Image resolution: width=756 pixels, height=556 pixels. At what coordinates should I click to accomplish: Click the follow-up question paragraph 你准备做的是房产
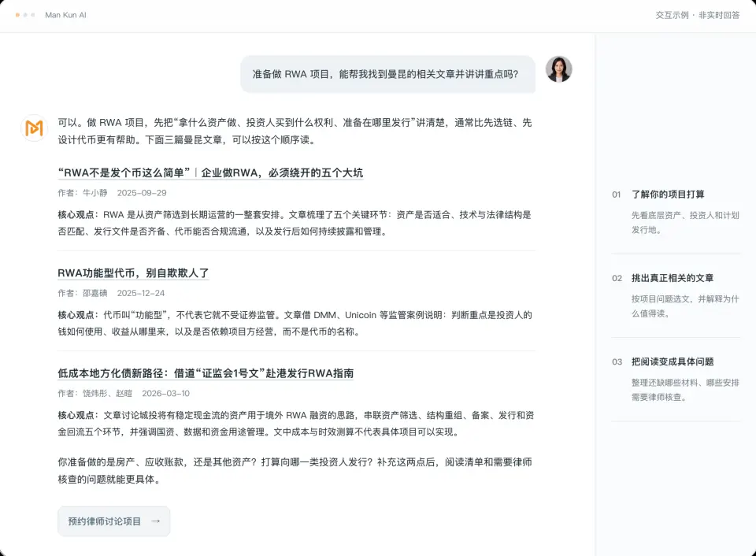tap(295, 471)
